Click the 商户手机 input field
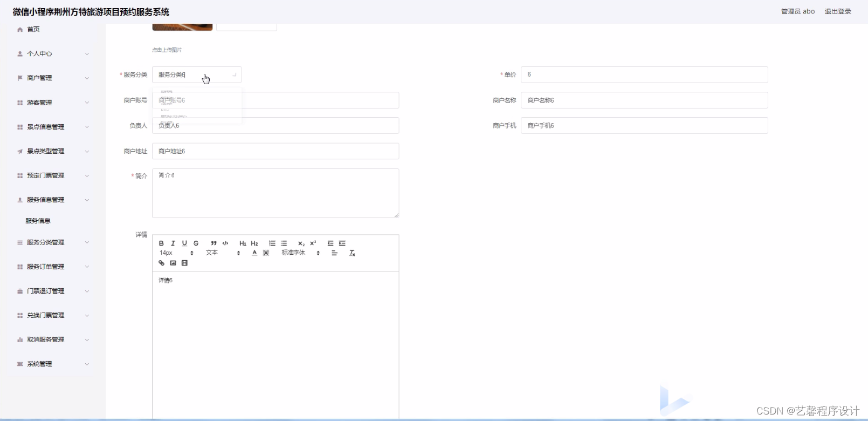868x421 pixels. pos(644,125)
